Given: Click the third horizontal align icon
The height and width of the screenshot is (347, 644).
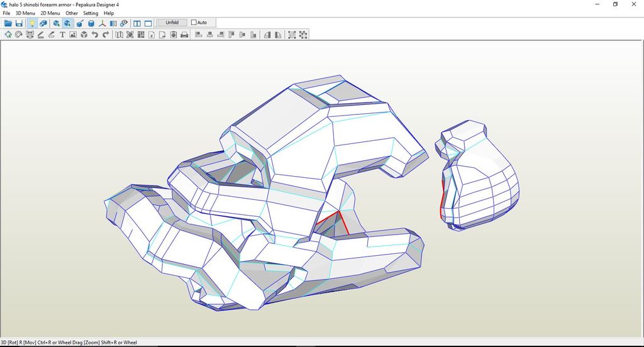Looking at the screenshot, I should [x=221, y=35].
